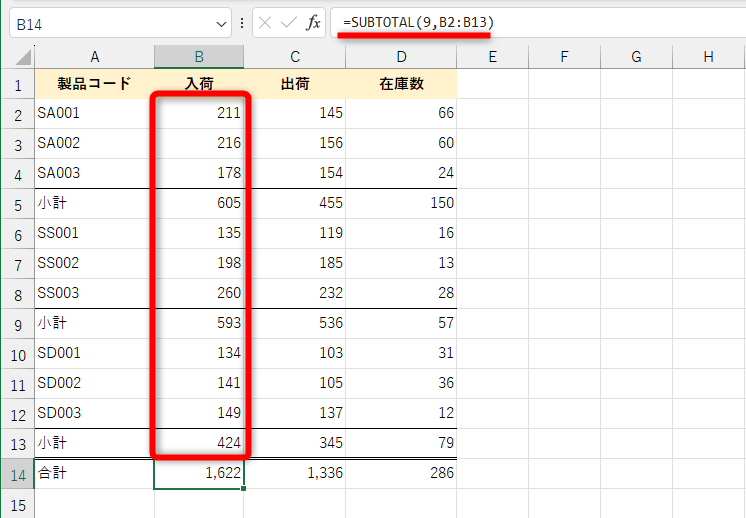Click the Name Box showing B14

[120, 23]
